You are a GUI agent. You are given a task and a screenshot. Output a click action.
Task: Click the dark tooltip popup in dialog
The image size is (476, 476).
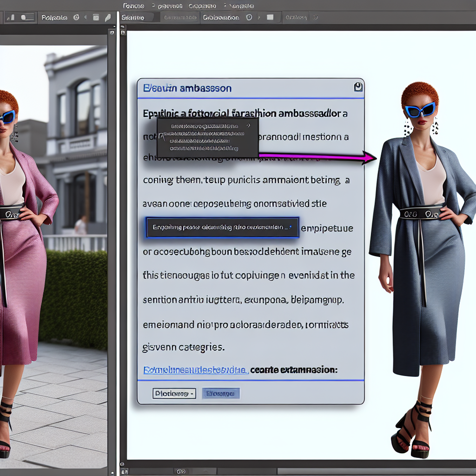207,137
